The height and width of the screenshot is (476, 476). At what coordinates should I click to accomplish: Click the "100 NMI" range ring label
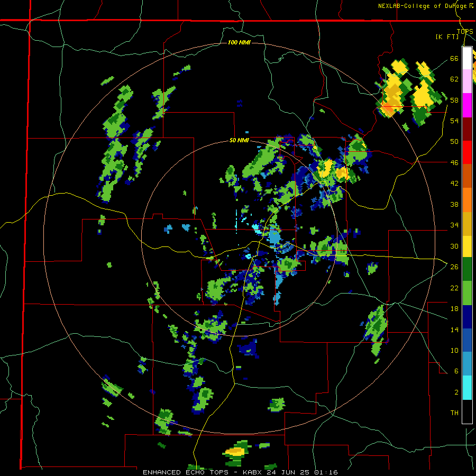click(239, 42)
